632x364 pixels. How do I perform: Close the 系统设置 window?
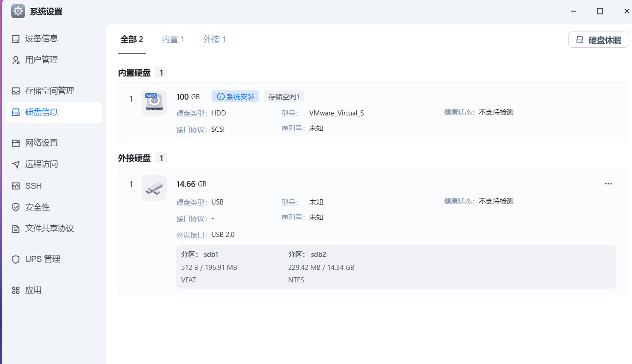click(626, 11)
